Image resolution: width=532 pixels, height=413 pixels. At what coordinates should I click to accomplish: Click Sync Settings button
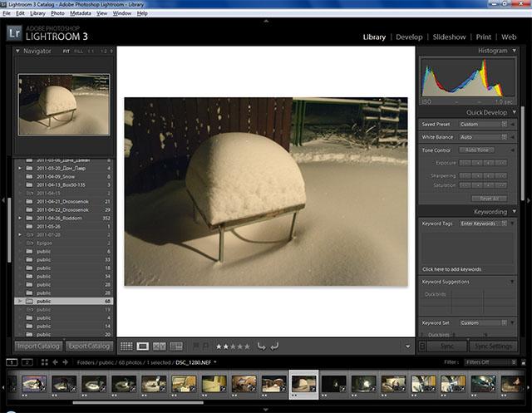click(493, 347)
